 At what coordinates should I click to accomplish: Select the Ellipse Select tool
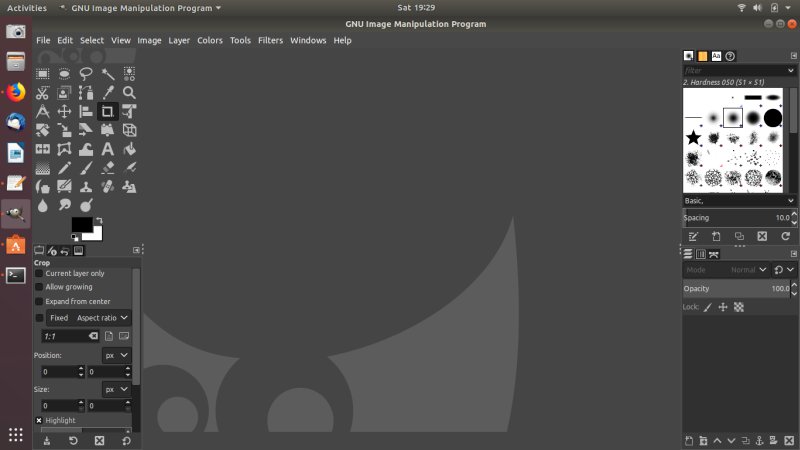point(64,74)
